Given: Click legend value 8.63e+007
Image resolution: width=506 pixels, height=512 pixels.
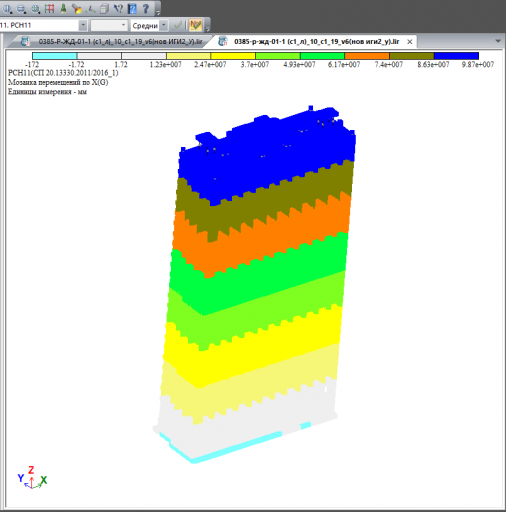Looking at the screenshot, I should click(x=433, y=64).
